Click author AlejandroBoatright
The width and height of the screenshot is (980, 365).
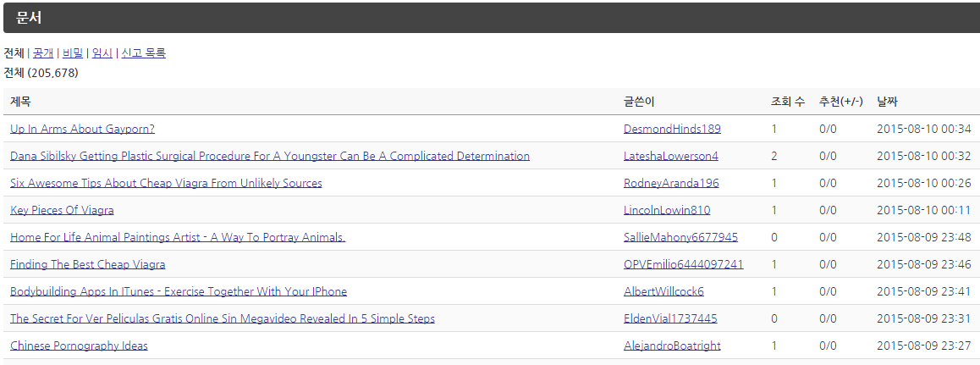[x=672, y=346]
